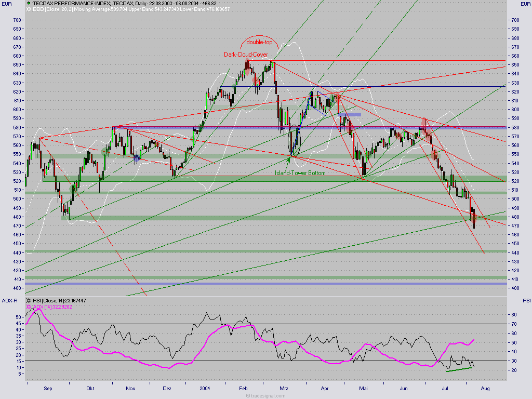Select the Island-Tower Bottom annotation label
The width and height of the screenshot is (532, 399).
point(300,172)
